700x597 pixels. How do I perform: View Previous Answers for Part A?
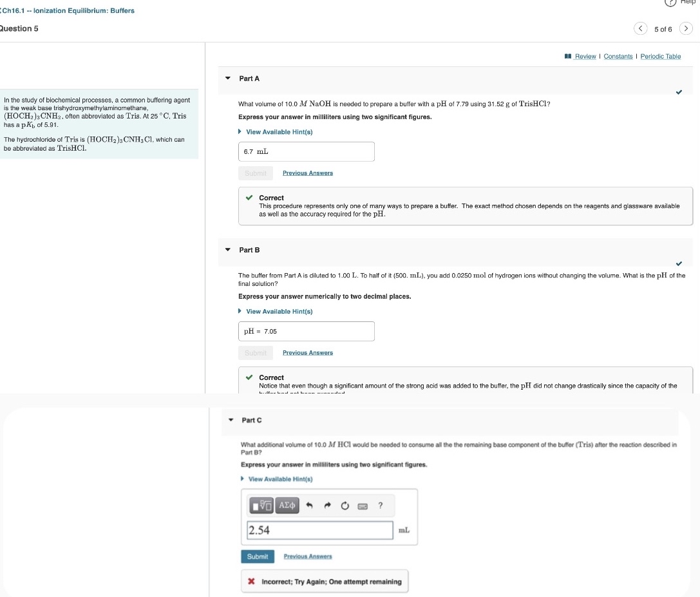click(x=308, y=173)
